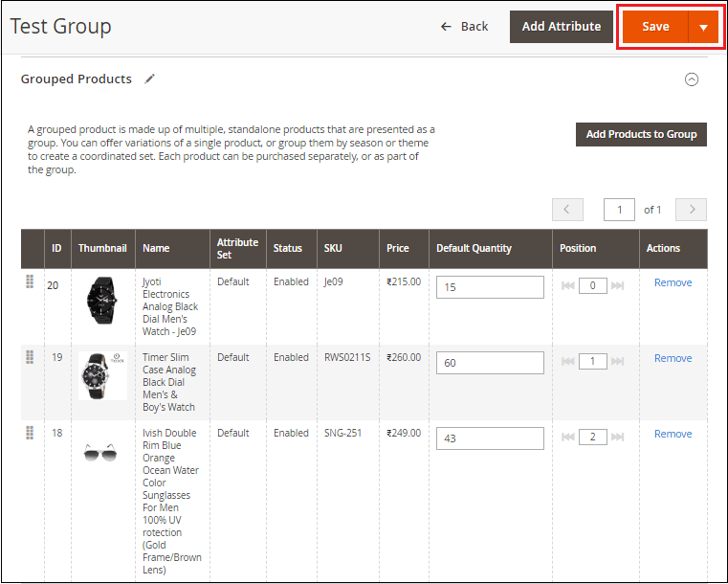The width and height of the screenshot is (728, 584).
Task: Remove the SNG-251 sunglasses from group
Action: [673, 434]
